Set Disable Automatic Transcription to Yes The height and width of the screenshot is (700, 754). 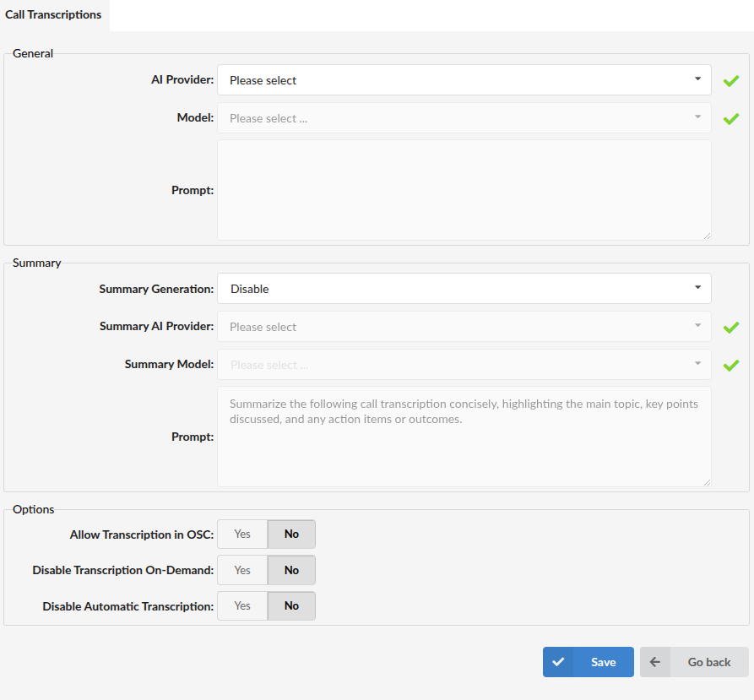click(242, 605)
